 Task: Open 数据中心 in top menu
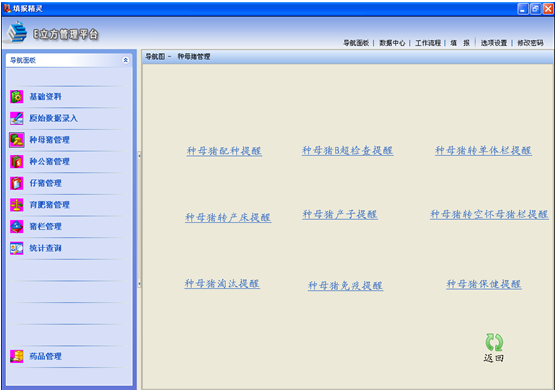coord(392,43)
